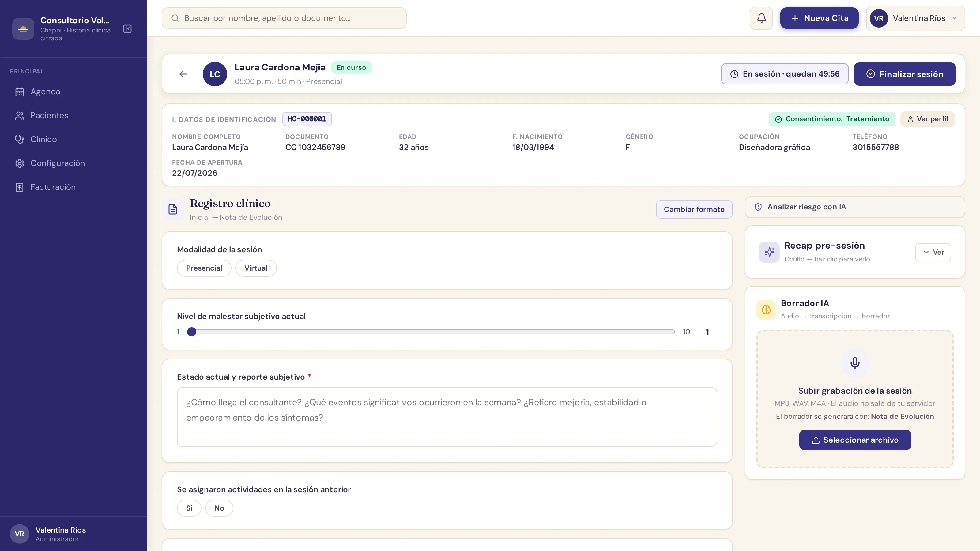
Task: Choose No for activities assigned
Action: [219, 508]
